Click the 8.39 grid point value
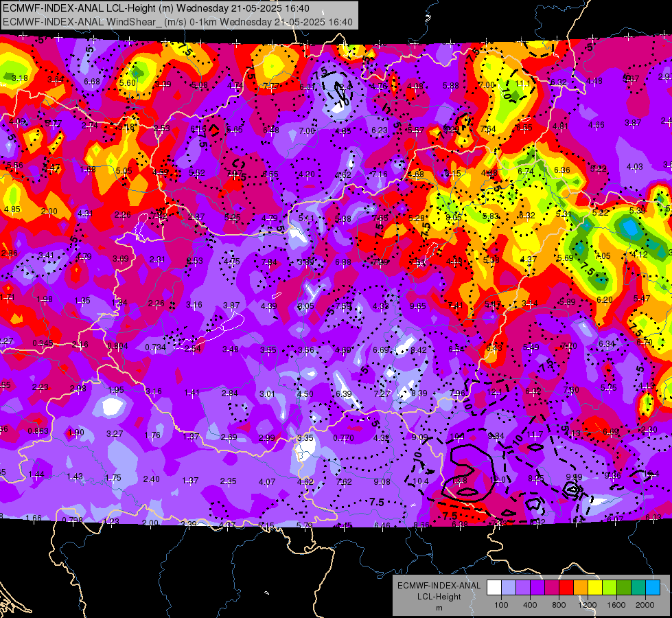Image resolution: width=672 pixels, height=618 pixels. (x=419, y=393)
